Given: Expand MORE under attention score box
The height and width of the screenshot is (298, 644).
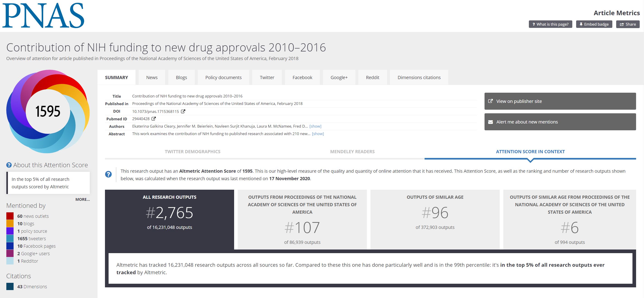Looking at the screenshot, I should click(x=83, y=199).
